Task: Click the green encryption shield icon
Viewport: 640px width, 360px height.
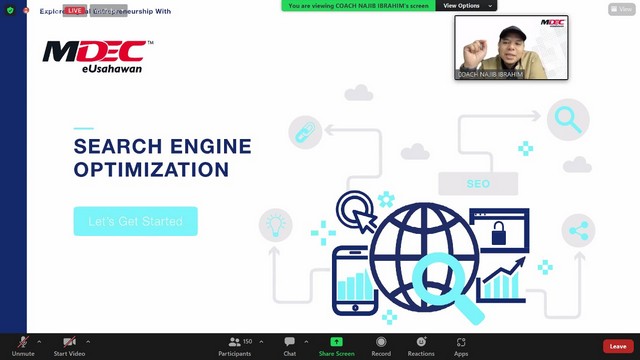Action: [x=10, y=11]
